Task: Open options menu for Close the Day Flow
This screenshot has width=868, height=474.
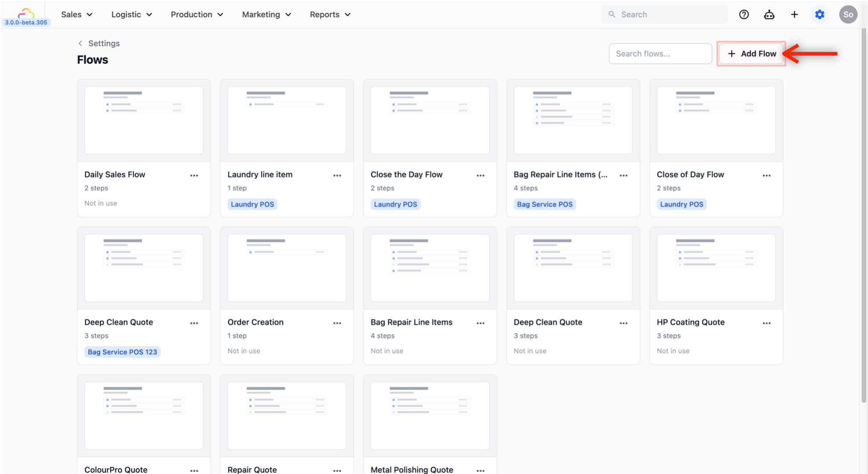Action: [481, 175]
